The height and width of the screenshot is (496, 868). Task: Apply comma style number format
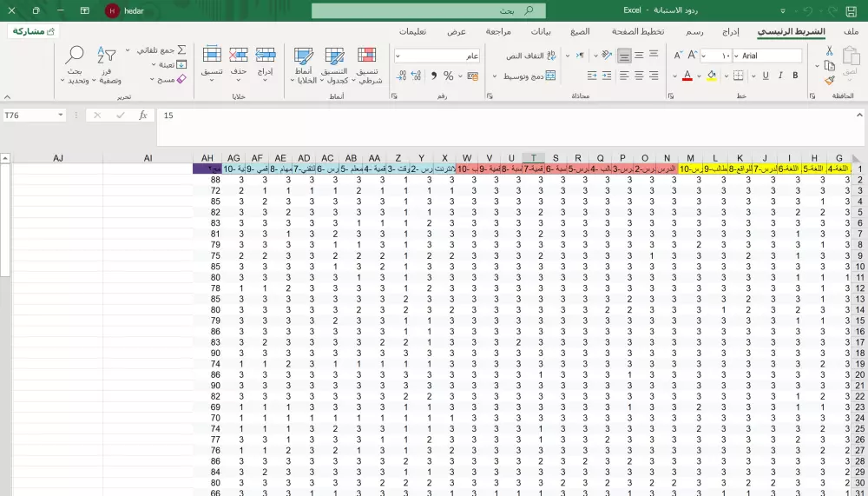433,76
